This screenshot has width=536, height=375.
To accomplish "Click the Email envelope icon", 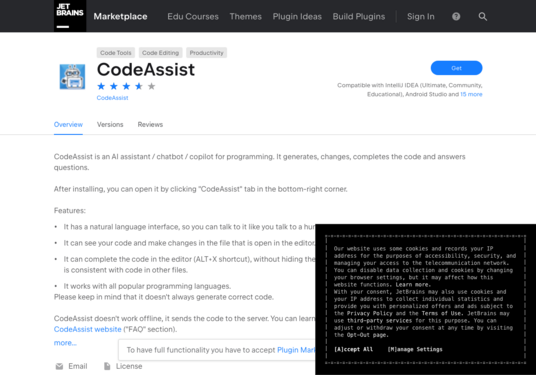I will point(59,366).
